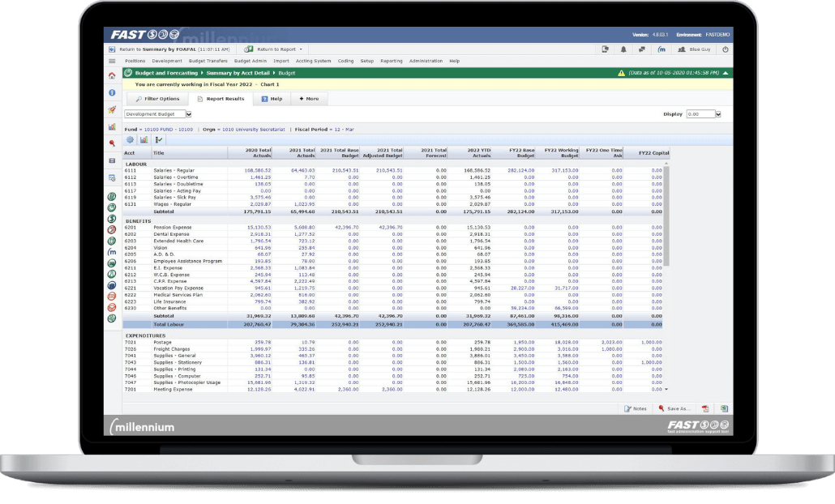Open the Help tab
835x504 pixels.
click(272, 99)
